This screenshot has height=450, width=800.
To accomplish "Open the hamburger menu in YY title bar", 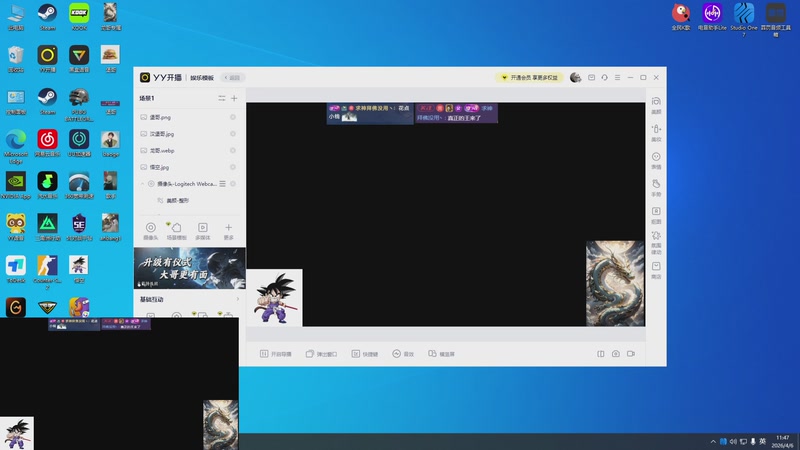I will pos(617,78).
